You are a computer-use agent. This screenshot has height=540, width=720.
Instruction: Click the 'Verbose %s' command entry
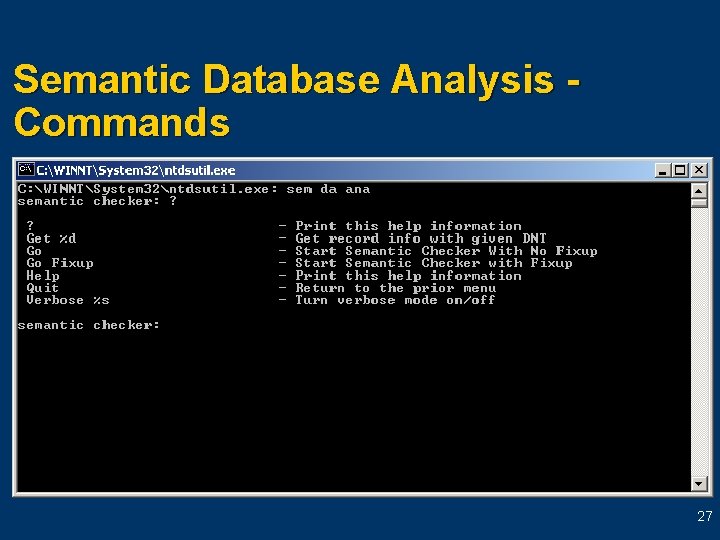pyautogui.click(x=68, y=300)
